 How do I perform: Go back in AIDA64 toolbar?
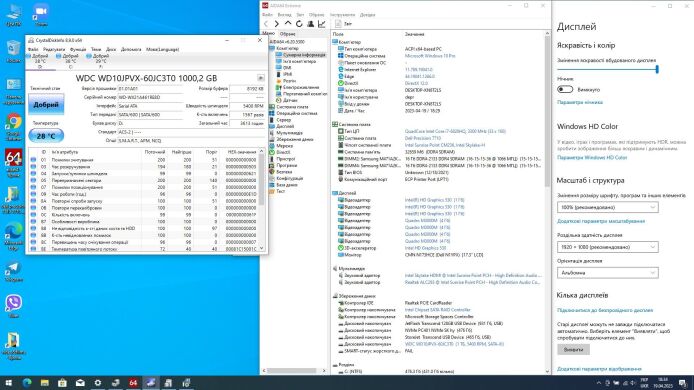(x=266, y=24)
